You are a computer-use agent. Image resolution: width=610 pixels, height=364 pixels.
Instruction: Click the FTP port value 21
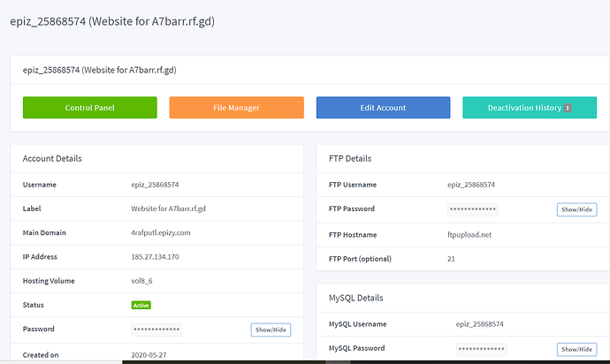(x=451, y=259)
